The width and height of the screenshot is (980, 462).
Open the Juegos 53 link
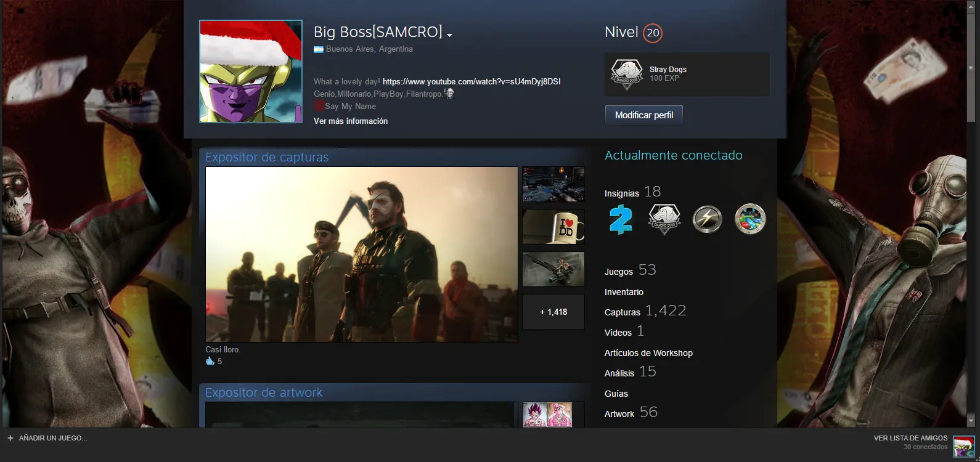(630, 270)
